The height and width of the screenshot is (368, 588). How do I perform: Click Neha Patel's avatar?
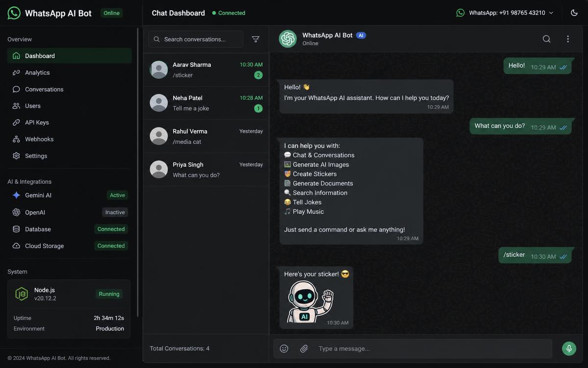click(x=159, y=103)
